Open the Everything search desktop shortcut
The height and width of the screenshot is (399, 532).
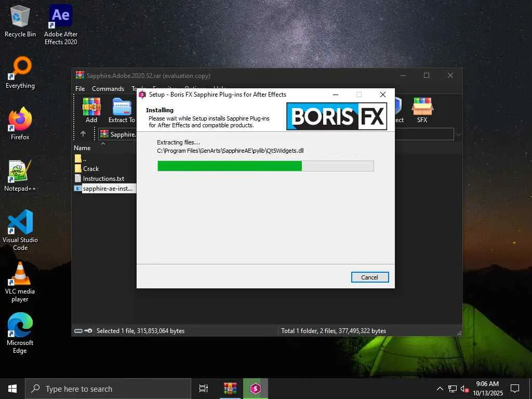pyautogui.click(x=20, y=73)
